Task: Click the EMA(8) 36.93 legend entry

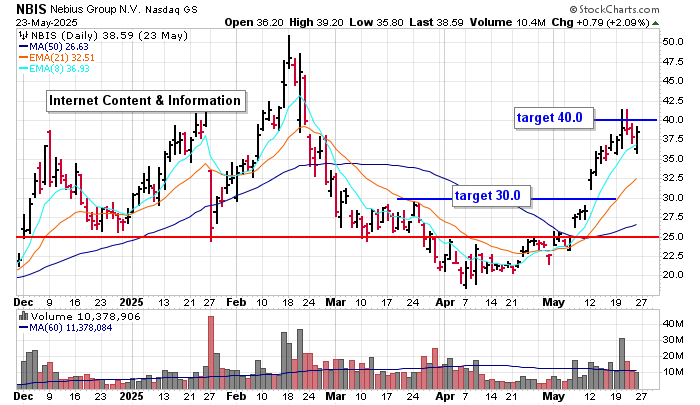Action: [54, 69]
